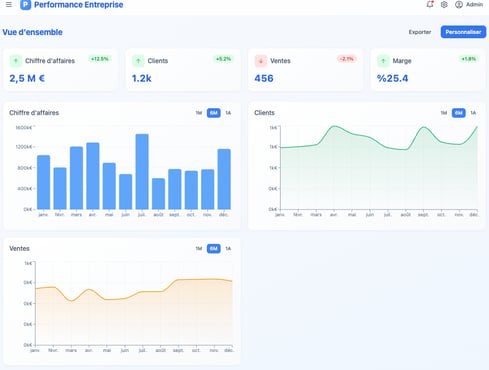Click the Admin user avatar icon
The image size is (489, 370).
(459, 5)
